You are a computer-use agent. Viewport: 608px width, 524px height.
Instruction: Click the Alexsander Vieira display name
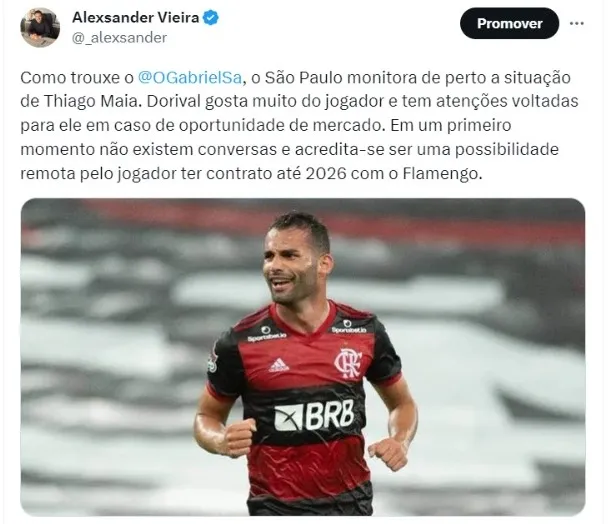(x=136, y=17)
